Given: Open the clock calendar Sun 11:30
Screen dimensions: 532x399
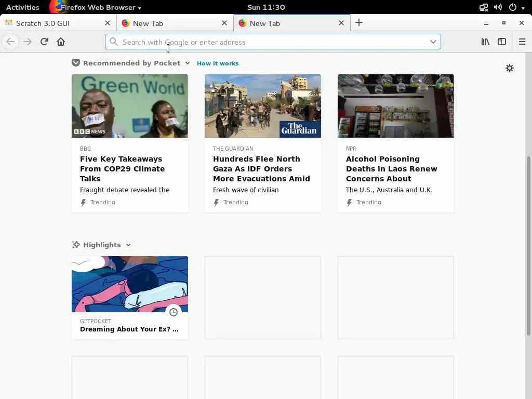Looking at the screenshot, I should (266, 7).
